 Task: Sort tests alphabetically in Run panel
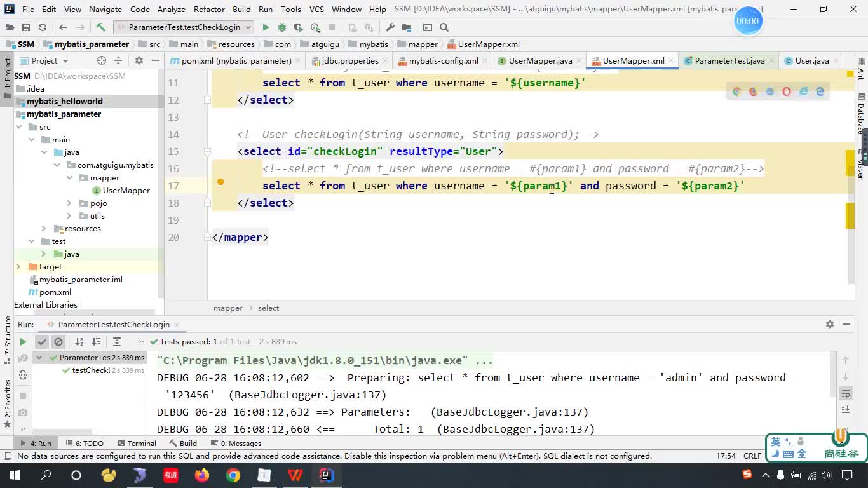pos(79,342)
